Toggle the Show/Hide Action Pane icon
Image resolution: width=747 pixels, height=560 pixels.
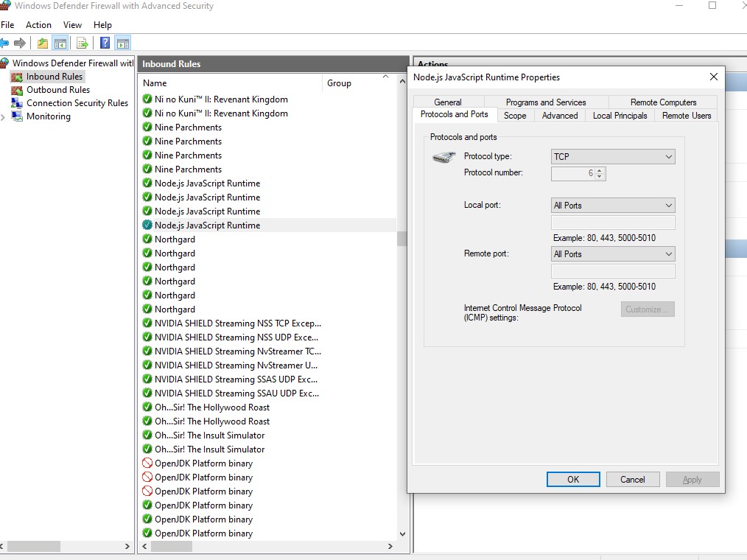click(x=123, y=43)
